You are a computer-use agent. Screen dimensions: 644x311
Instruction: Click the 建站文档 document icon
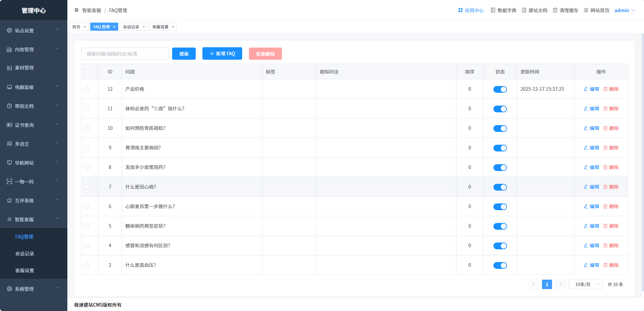click(x=524, y=10)
